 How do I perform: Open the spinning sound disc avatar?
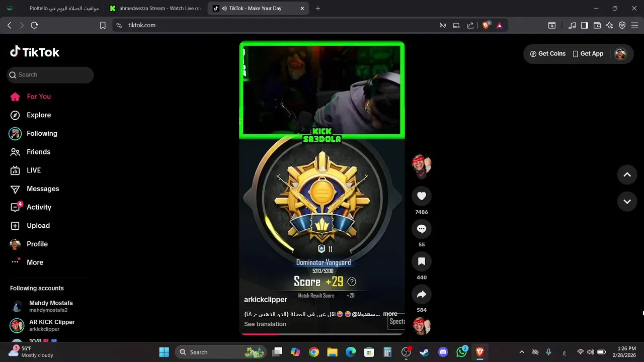click(x=422, y=326)
